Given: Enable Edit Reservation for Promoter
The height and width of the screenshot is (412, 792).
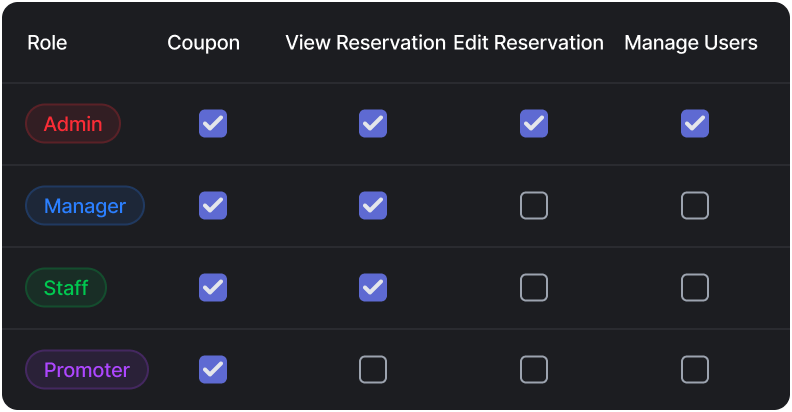Looking at the screenshot, I should [x=534, y=370].
